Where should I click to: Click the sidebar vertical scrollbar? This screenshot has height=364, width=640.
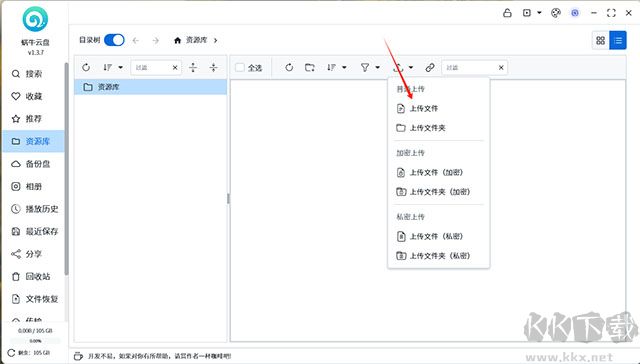[x=67, y=169]
